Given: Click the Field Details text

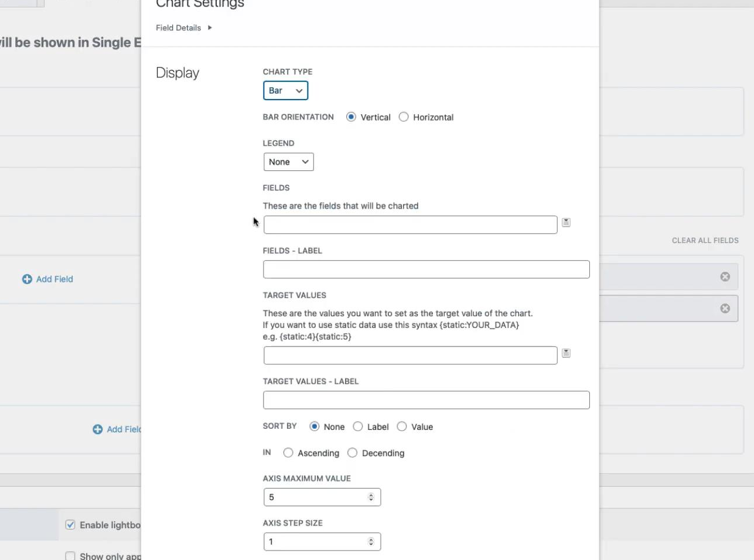Looking at the screenshot, I should point(178,28).
